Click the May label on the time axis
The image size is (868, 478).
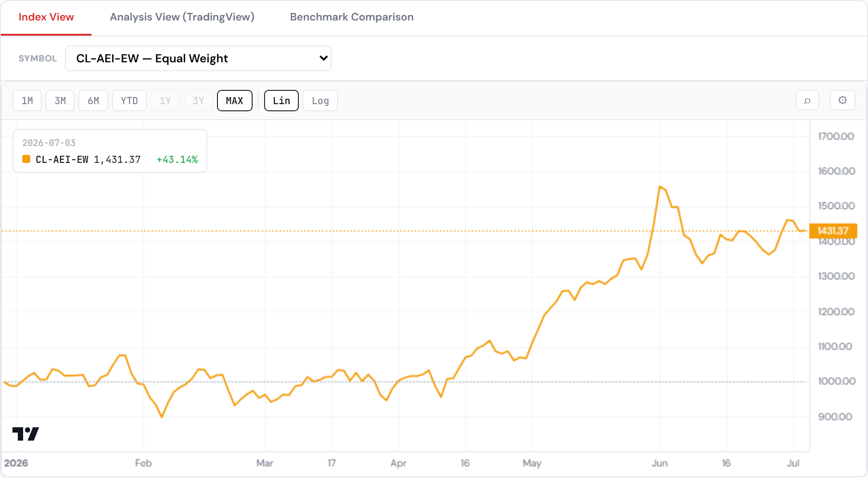[532, 463]
